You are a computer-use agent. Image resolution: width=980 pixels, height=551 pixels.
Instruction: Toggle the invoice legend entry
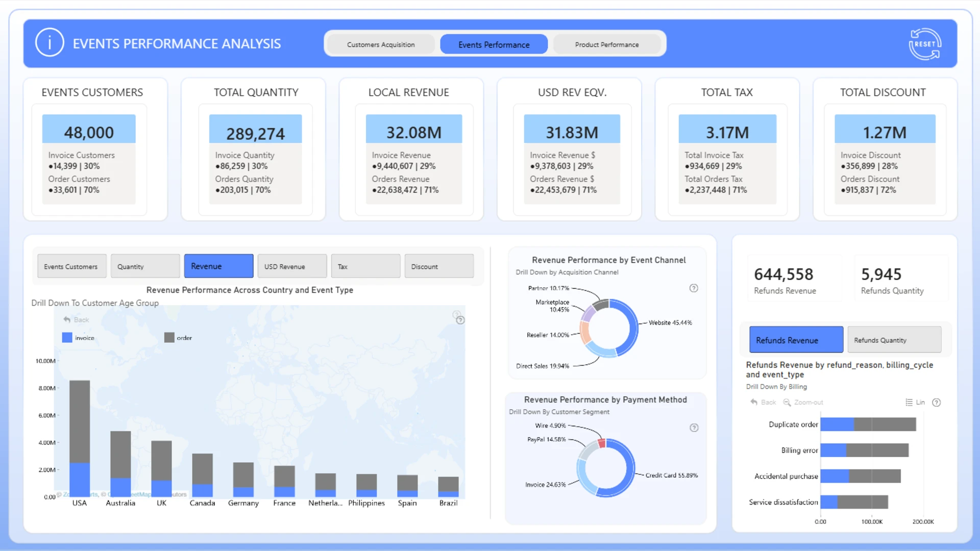[78, 338]
